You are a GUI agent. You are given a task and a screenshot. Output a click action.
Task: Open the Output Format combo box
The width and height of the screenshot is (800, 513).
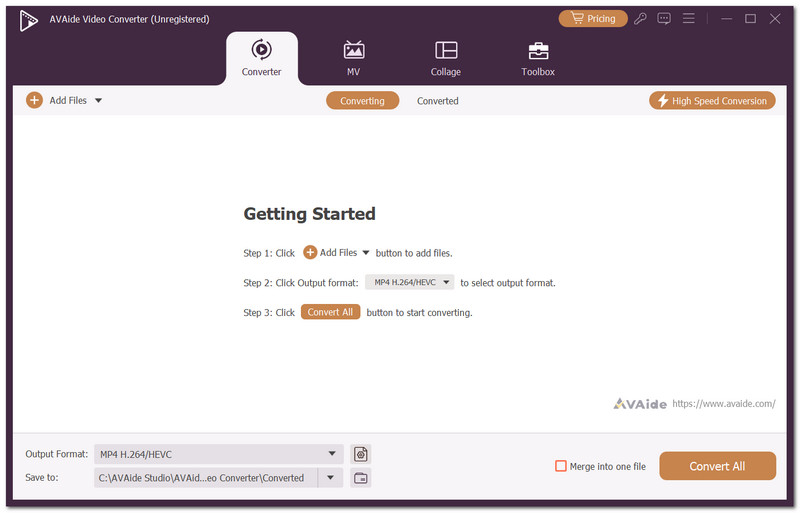pos(218,454)
